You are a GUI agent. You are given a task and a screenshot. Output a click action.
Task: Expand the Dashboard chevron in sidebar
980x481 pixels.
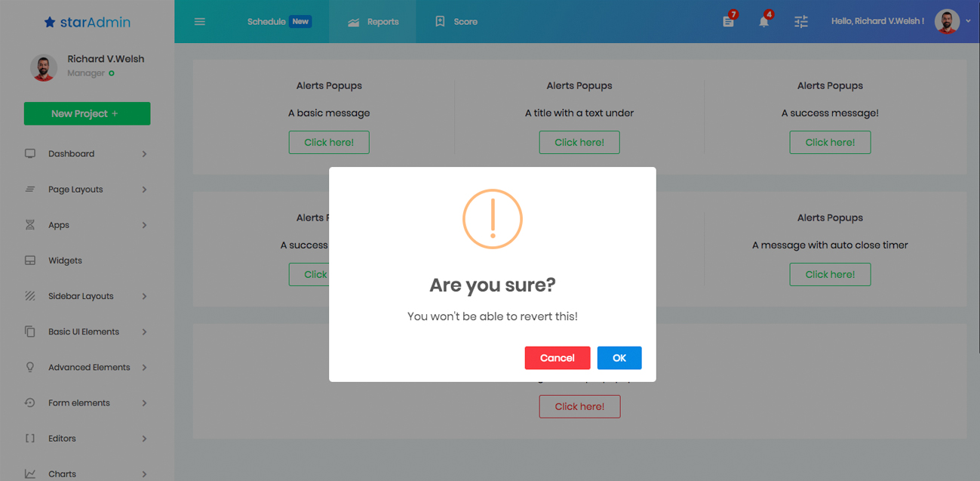point(144,154)
